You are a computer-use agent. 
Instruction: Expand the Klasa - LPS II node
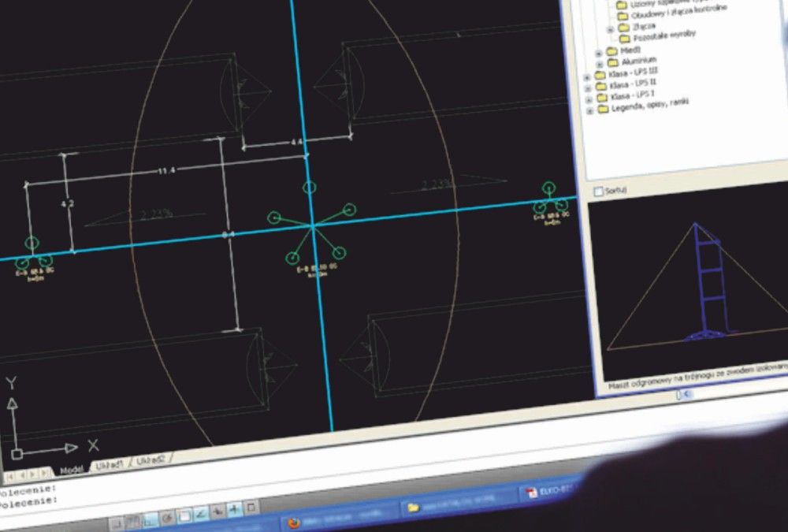pyautogui.click(x=588, y=88)
